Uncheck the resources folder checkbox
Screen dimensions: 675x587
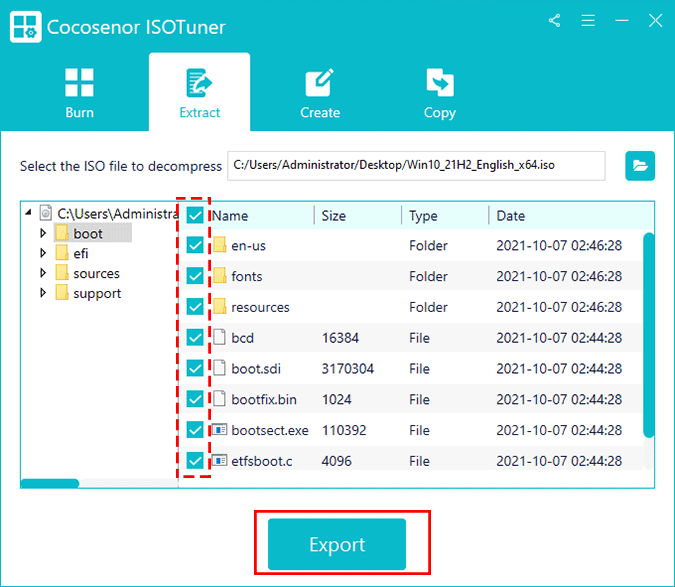click(195, 307)
